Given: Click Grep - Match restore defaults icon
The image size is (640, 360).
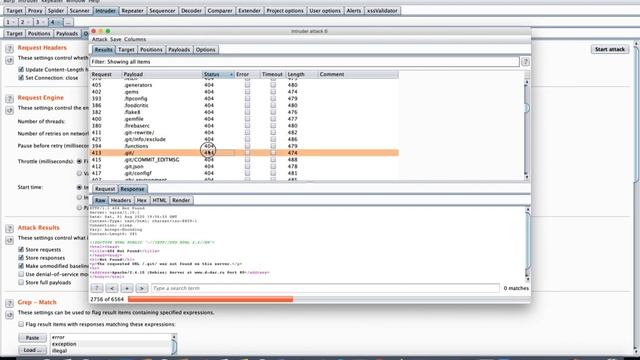Looking at the screenshot, I should [x=9, y=315].
